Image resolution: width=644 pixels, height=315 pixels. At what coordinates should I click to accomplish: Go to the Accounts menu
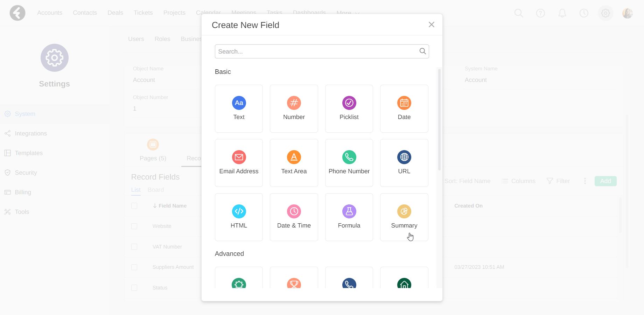50,13
